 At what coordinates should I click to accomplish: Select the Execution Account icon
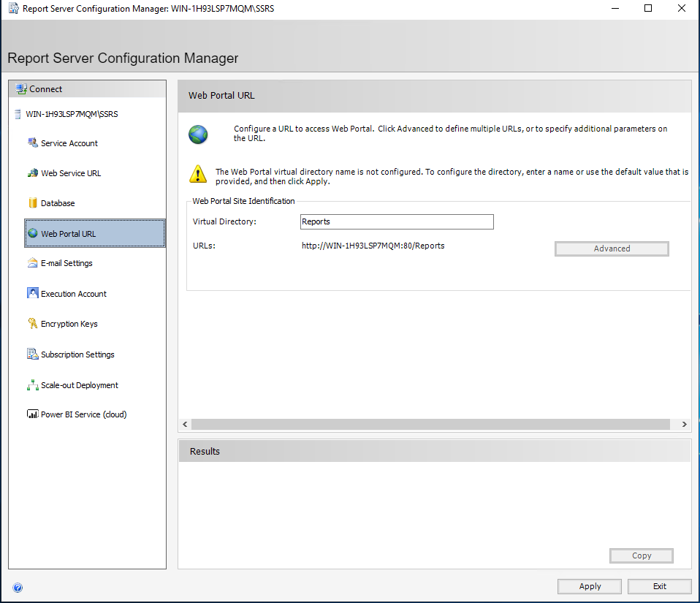32,293
